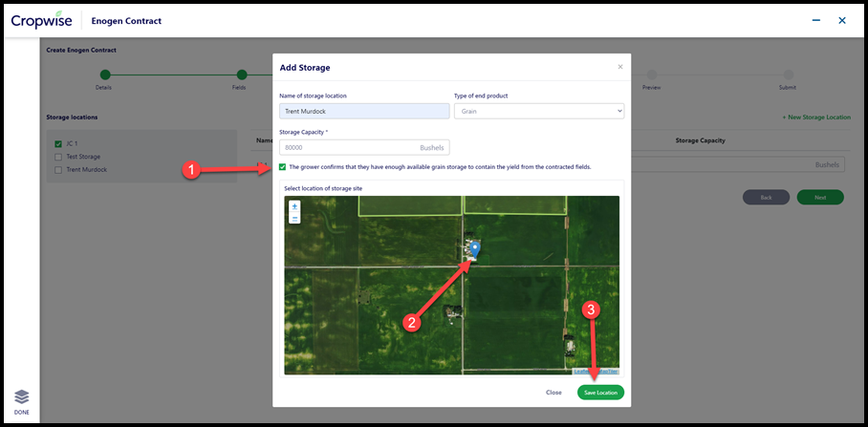Click the Save Location button
This screenshot has height=427, width=868.
(x=600, y=393)
